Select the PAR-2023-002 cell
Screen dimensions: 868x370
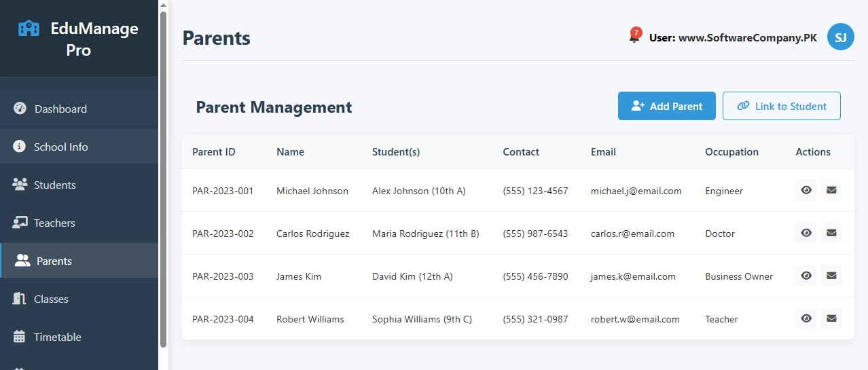click(223, 234)
